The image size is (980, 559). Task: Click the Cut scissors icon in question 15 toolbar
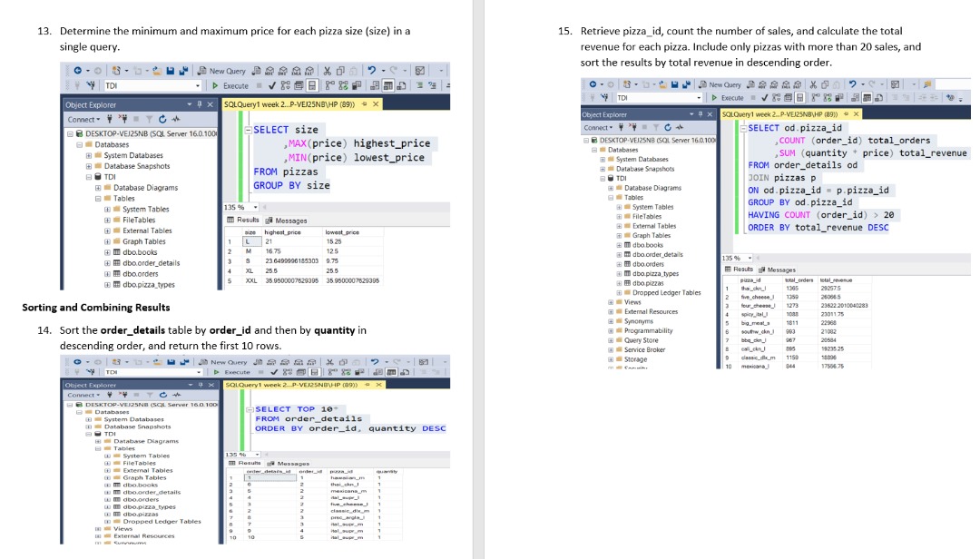coord(813,84)
